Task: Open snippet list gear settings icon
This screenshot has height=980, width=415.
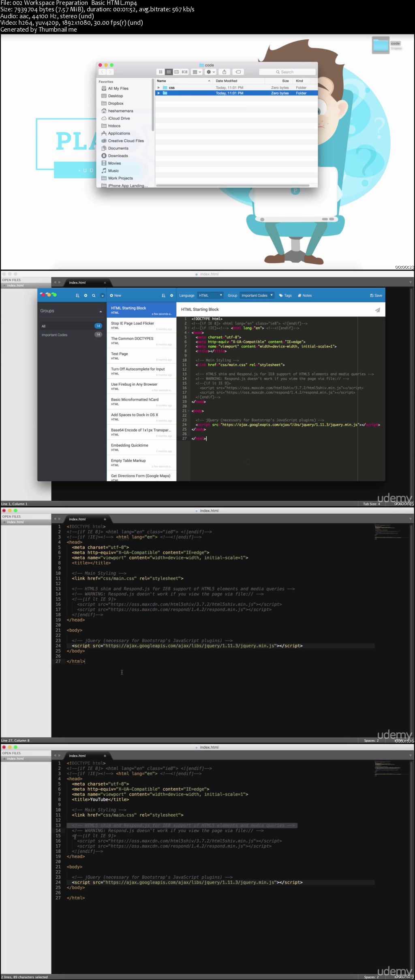Action: (171, 296)
